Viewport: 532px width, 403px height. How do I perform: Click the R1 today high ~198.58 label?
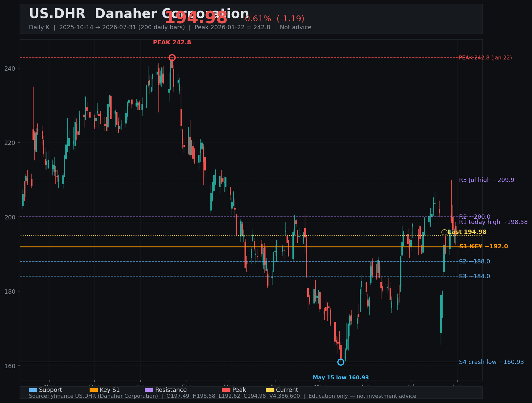pos(493,222)
